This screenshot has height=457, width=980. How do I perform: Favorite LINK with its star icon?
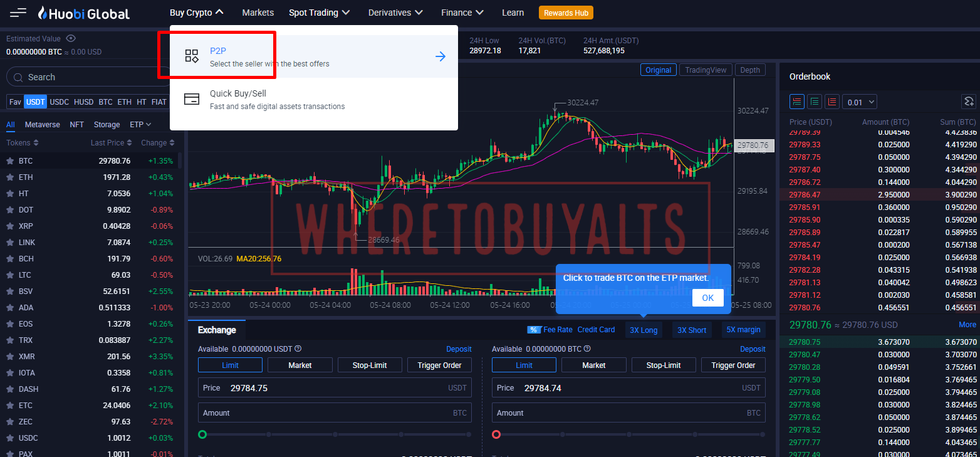10,243
